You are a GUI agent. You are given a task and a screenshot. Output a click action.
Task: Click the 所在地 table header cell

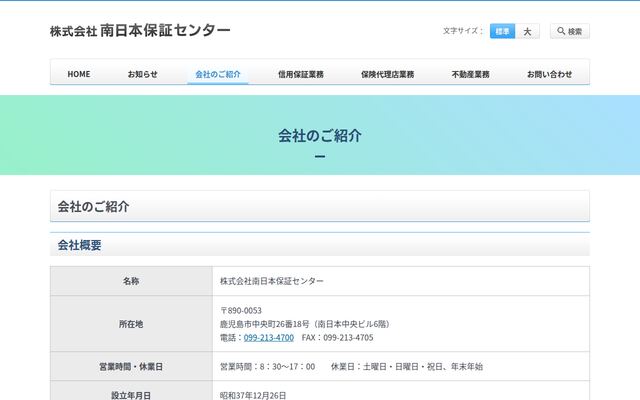131,324
